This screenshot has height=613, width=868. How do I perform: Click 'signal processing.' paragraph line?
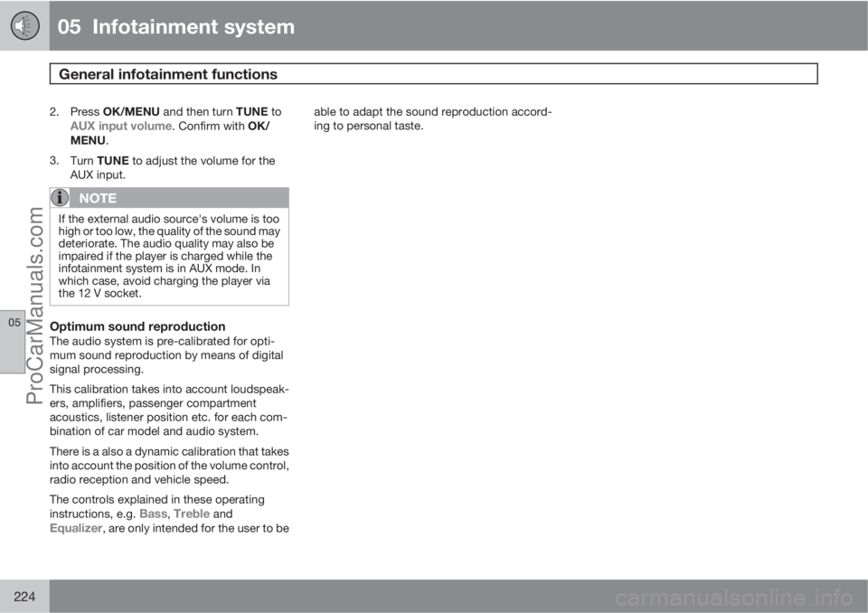[97, 370]
